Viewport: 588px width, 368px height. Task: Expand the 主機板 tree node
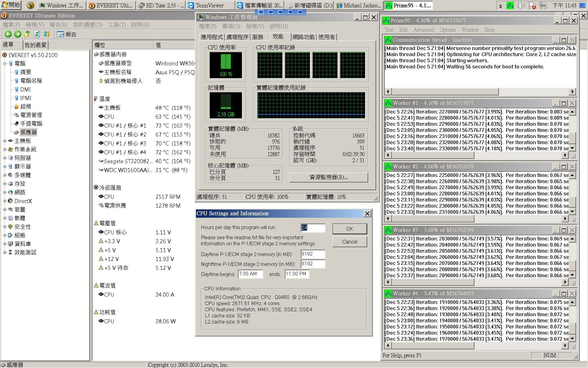(5, 141)
